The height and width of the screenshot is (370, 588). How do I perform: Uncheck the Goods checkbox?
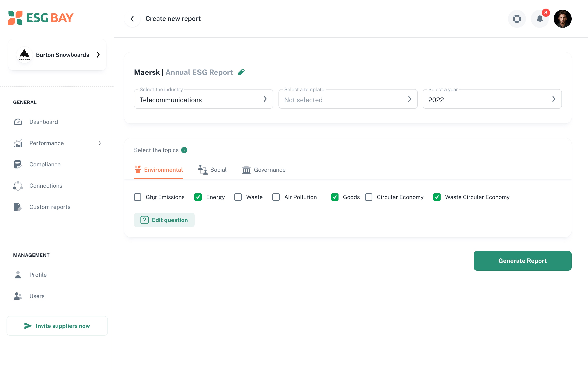(335, 197)
